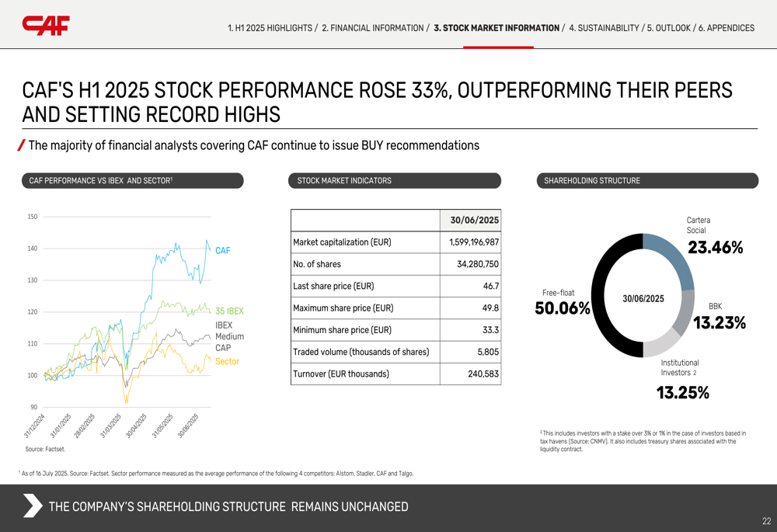
Task: Select the "Last share price (EUR)" row label
Action: coord(333,287)
